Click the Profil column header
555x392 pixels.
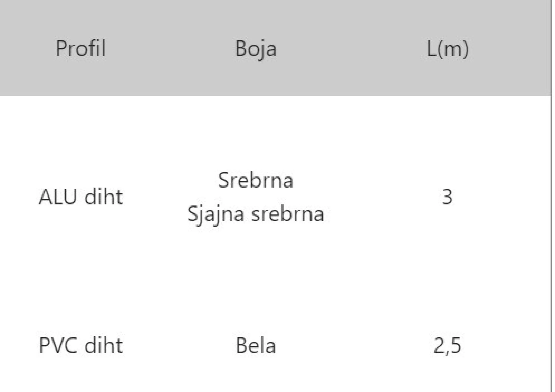point(80,48)
